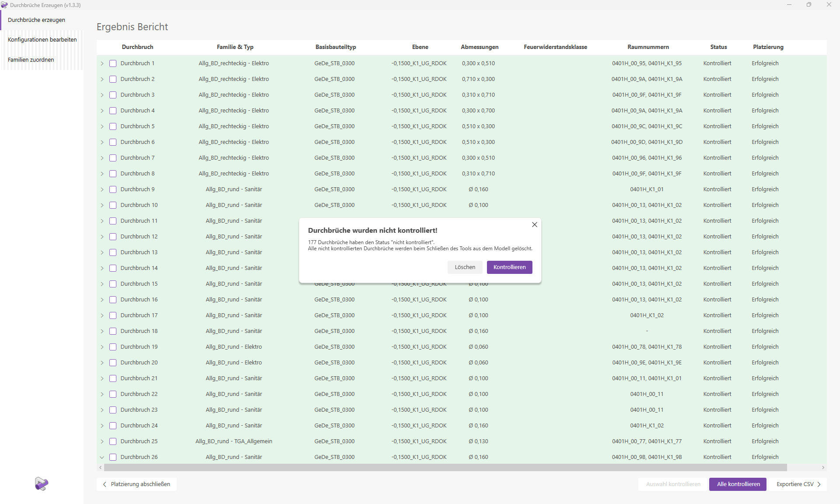
Task: Restore the window using the title bar button
Action: (809, 5)
